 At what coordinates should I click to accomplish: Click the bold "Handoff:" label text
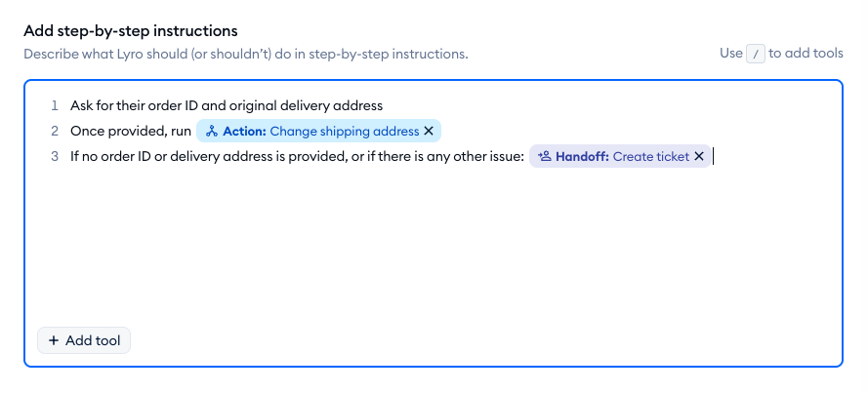[x=582, y=156]
